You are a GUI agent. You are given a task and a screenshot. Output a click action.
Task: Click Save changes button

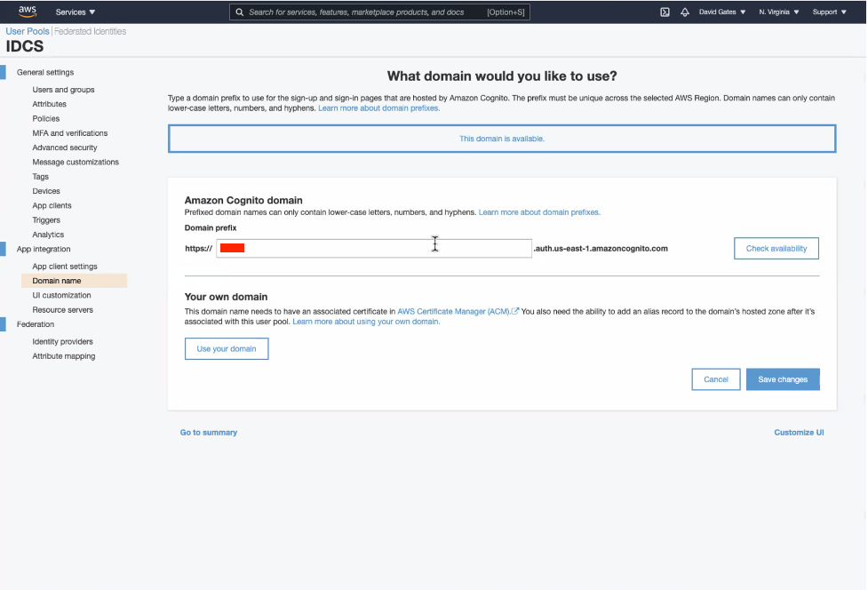(x=783, y=379)
